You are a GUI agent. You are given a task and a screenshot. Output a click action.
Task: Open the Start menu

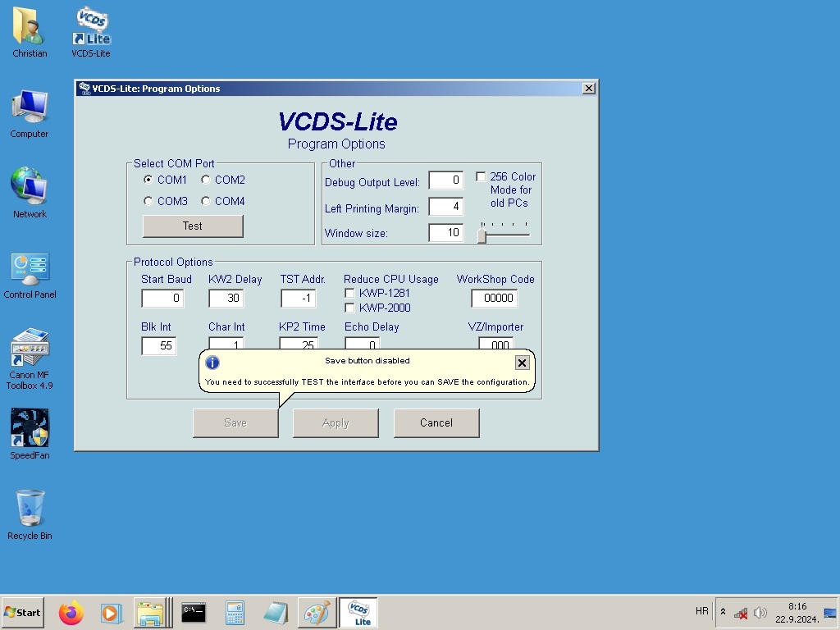point(22,612)
